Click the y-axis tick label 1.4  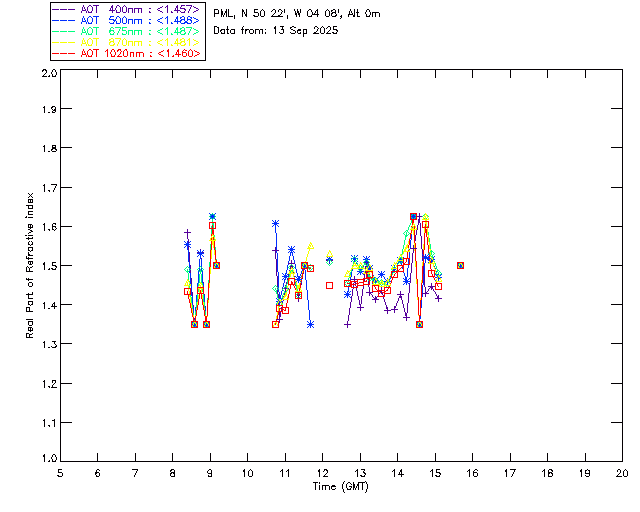pyautogui.click(x=49, y=305)
